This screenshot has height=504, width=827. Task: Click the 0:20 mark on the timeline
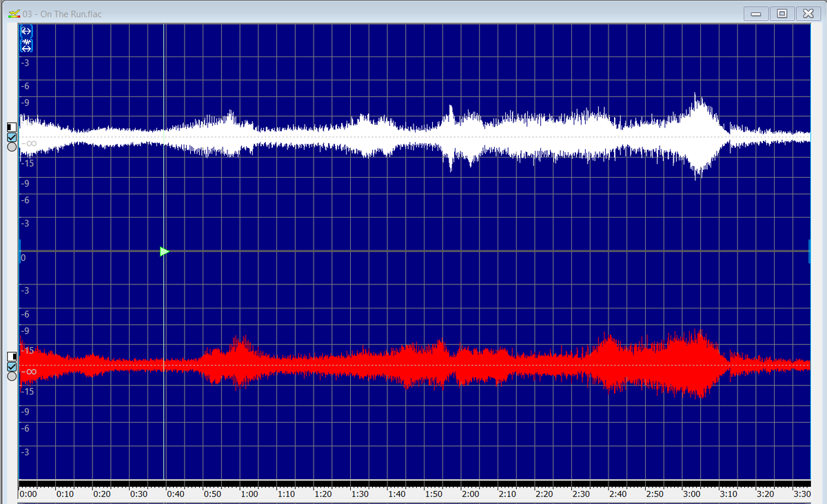coord(101,494)
